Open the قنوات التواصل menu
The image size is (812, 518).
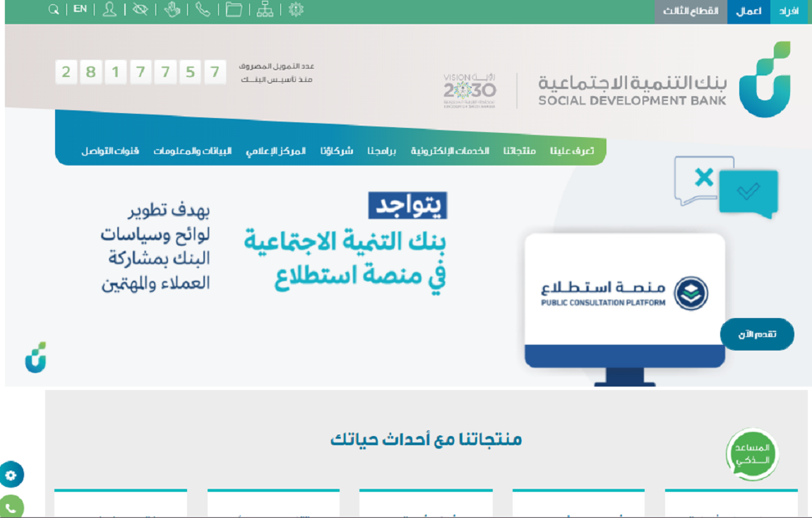109,151
